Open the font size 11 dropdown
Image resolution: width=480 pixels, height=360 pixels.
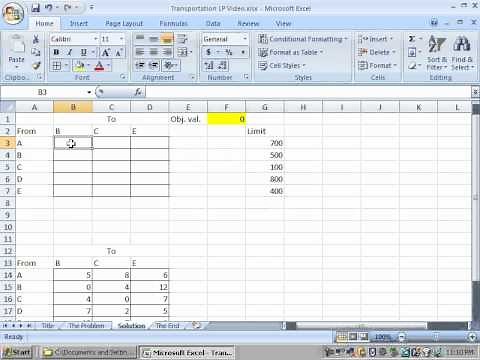coord(121,39)
